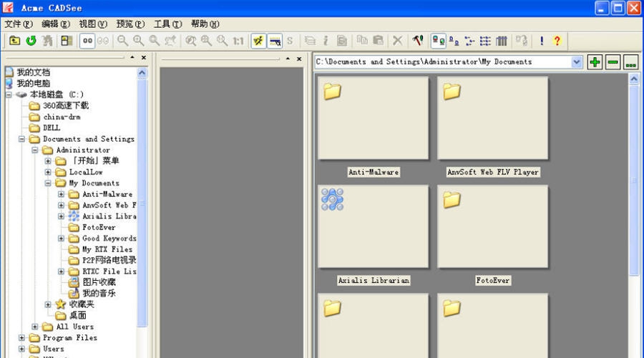
Task: Switch to details view icon
Action: (x=485, y=41)
